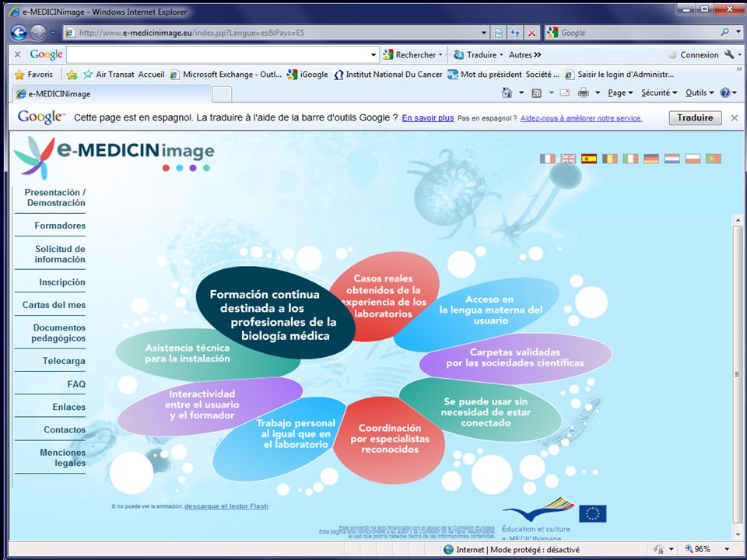Click Connexion on the Google Toolbar

tap(693, 54)
